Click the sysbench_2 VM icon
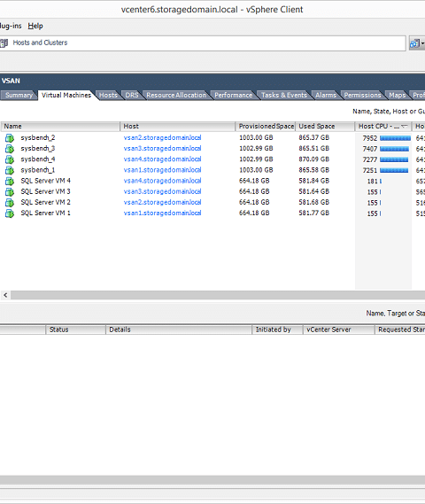 coord(10,138)
